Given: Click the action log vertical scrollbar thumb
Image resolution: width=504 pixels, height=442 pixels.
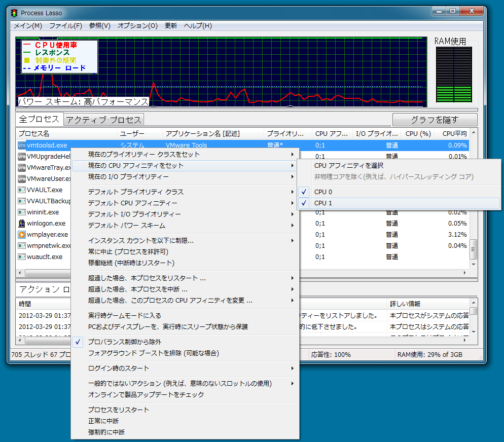Looking at the screenshot, I should coord(473,311).
